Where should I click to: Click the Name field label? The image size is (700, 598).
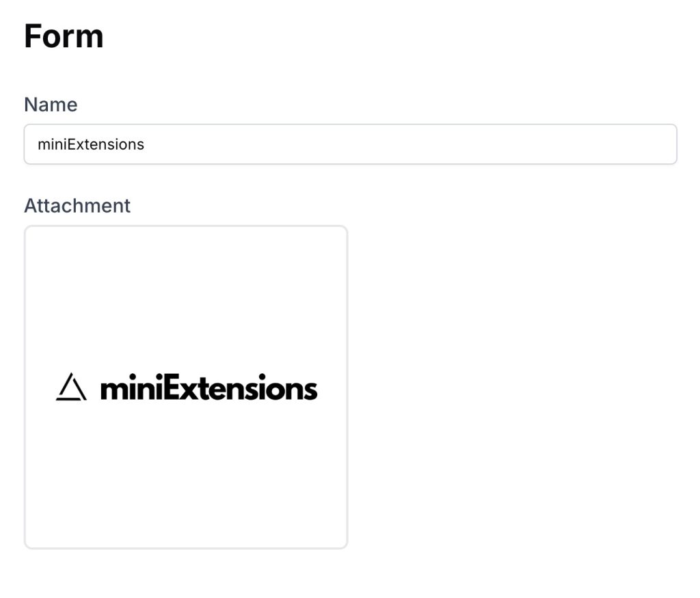pyautogui.click(x=51, y=105)
